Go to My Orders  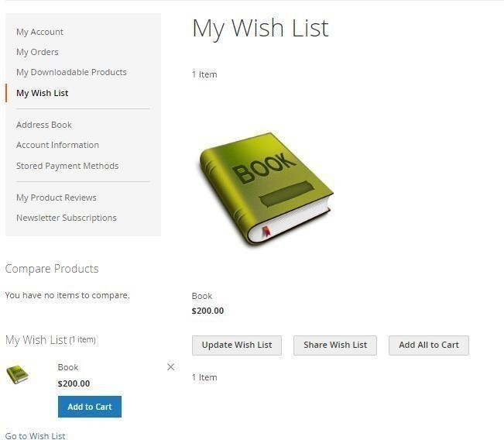tap(37, 52)
